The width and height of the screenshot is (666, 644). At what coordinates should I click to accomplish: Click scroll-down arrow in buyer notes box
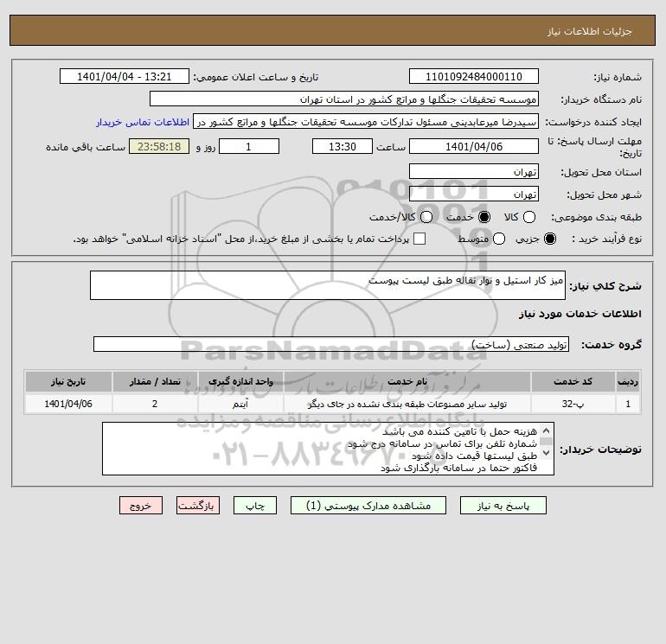pos(547,453)
